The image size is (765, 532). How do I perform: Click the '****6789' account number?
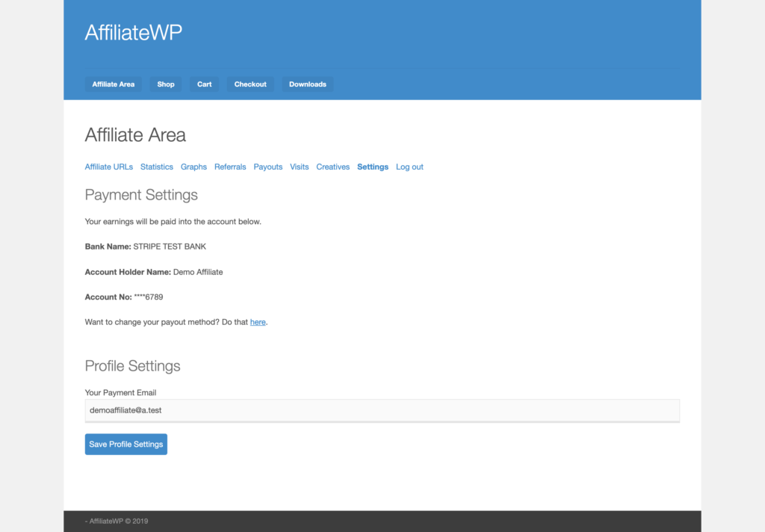[149, 297]
